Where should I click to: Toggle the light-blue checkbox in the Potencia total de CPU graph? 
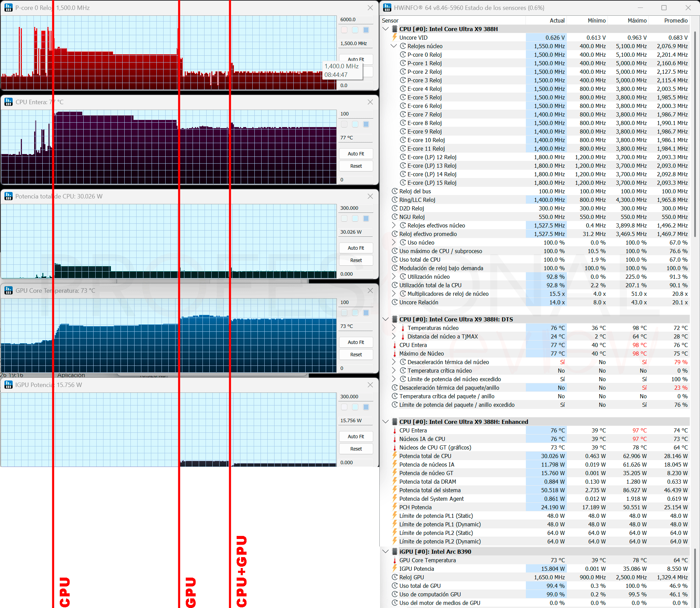355,219
